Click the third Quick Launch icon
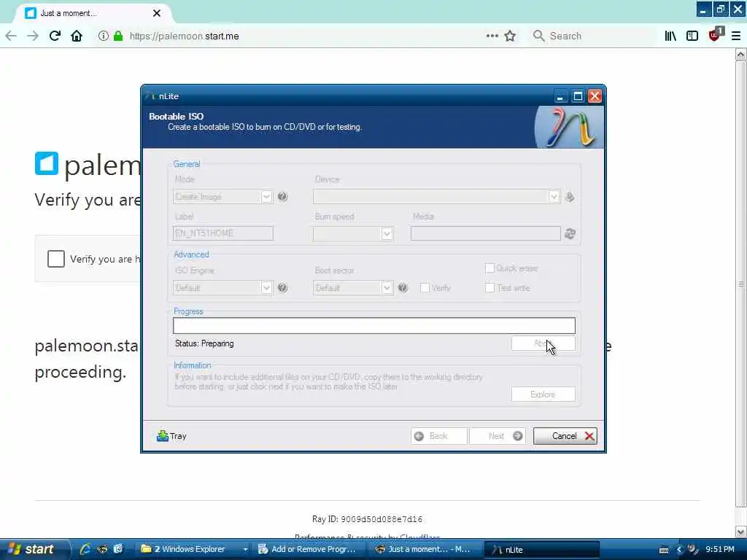Image resolution: width=747 pixels, height=560 pixels. point(118,549)
